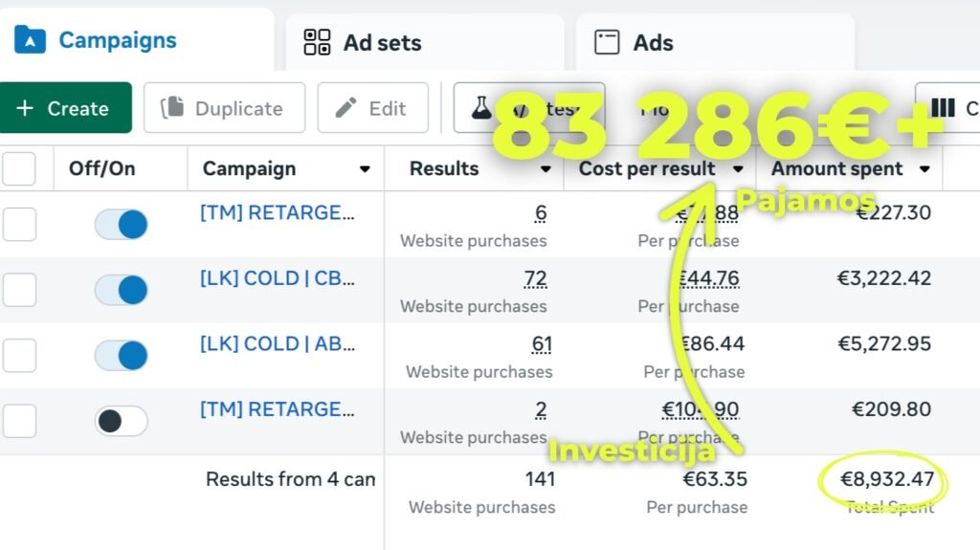Open the Results column dropdown arrow
The height and width of the screenshot is (550, 980).
click(546, 169)
